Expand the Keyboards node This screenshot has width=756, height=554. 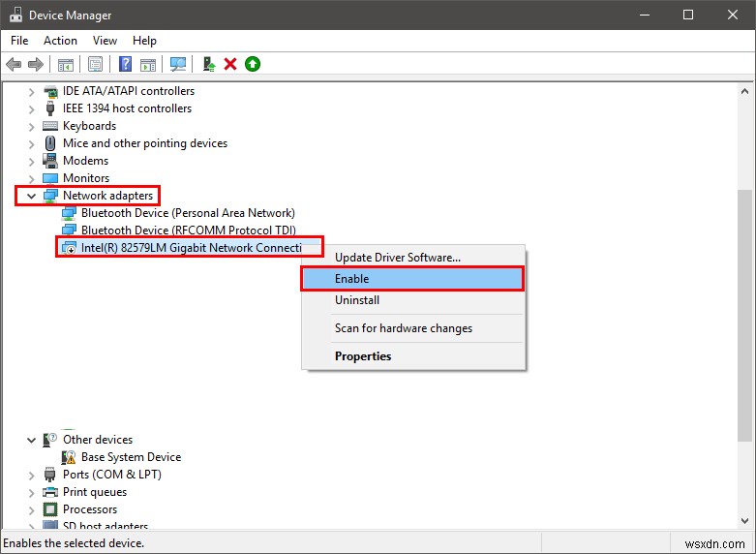31,127
